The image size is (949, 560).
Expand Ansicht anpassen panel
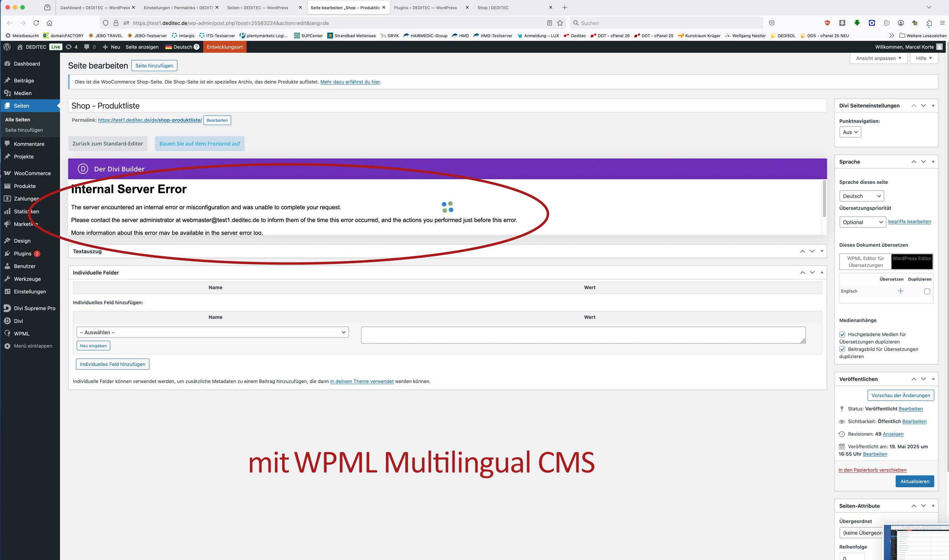[879, 58]
